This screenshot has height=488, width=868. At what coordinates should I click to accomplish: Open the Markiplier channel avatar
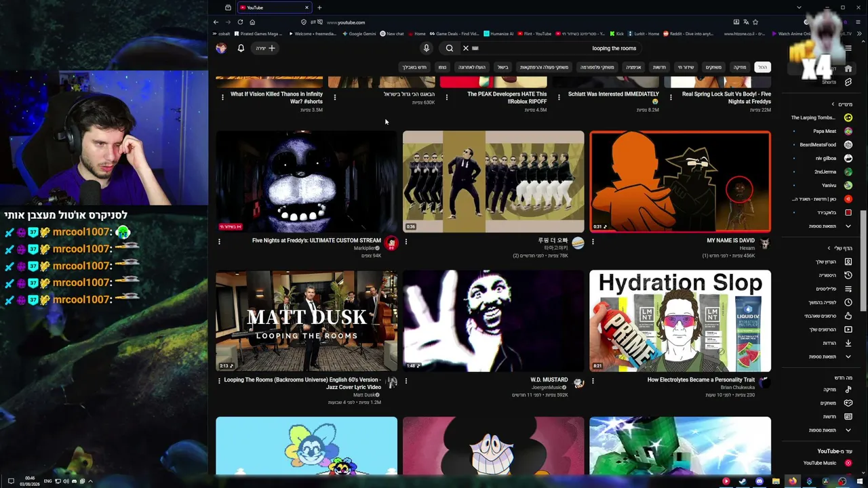pyautogui.click(x=391, y=243)
